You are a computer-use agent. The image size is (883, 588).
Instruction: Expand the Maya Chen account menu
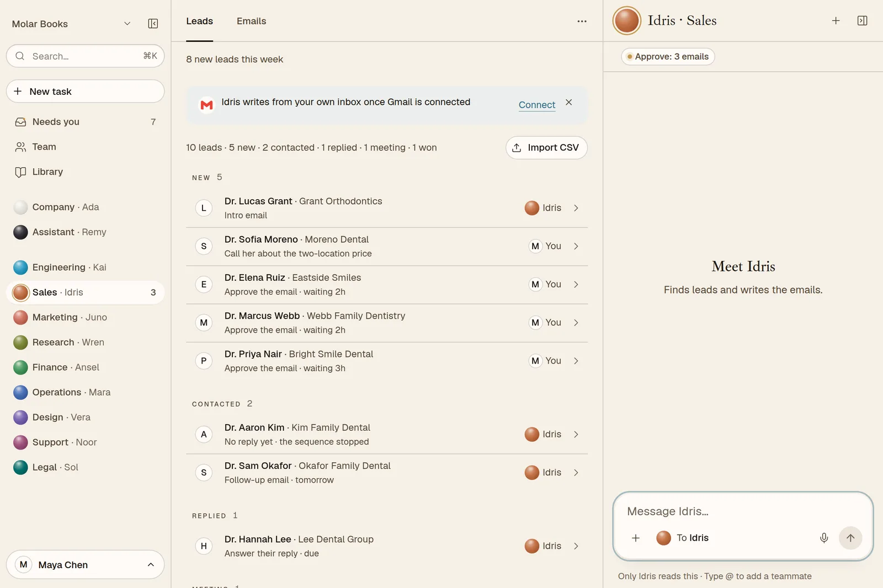click(86, 564)
